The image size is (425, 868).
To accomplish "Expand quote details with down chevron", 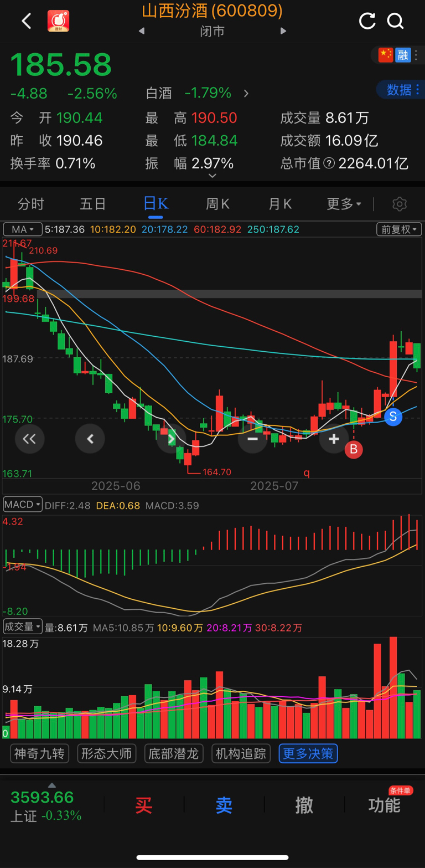I will click(x=212, y=176).
